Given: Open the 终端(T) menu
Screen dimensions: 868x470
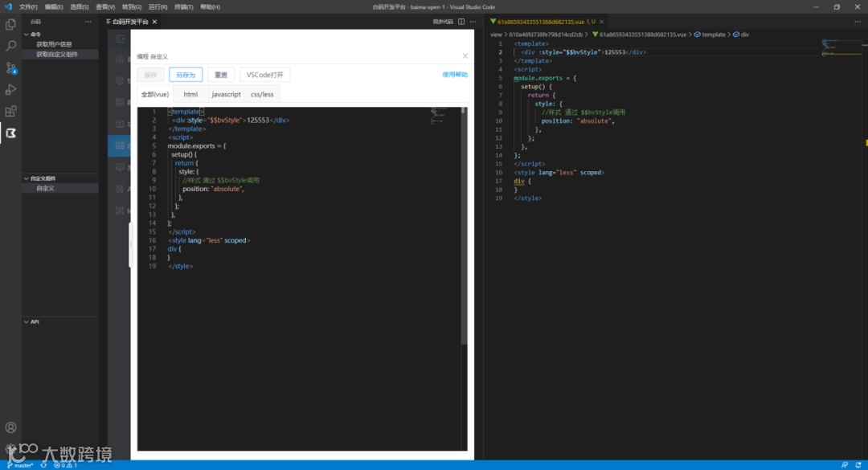Looking at the screenshot, I should (184, 6).
